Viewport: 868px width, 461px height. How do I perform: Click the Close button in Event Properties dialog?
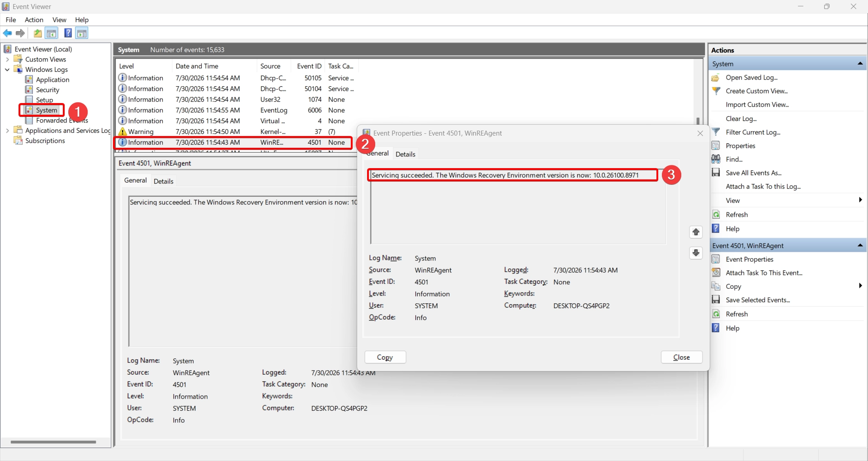click(x=681, y=357)
